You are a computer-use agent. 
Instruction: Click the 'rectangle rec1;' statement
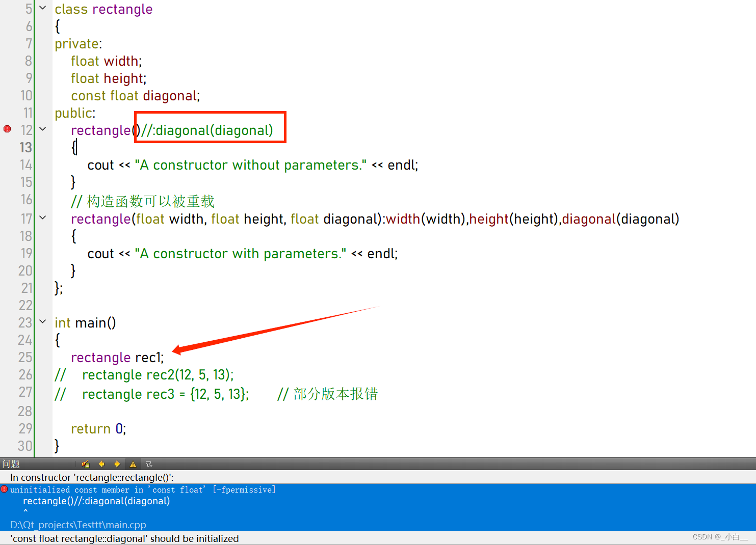[x=117, y=358]
